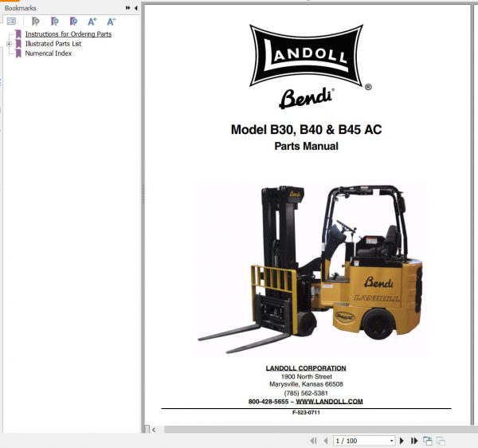Go to the next page
Screen dimensions: 478x448
[402, 441]
